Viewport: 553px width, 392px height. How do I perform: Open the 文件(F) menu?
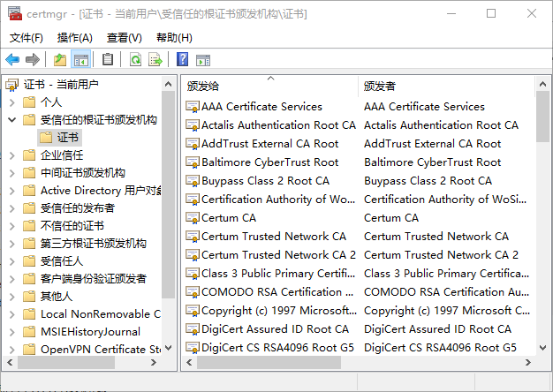[x=26, y=38]
